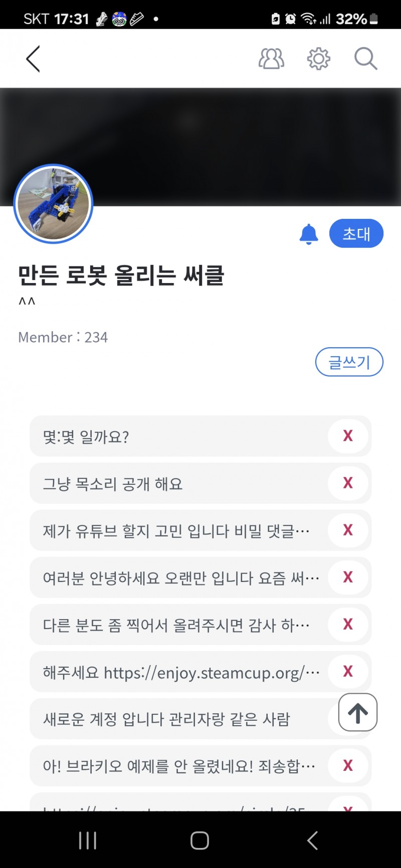Open the enjoy.steamcup.org link post

[x=180, y=672]
